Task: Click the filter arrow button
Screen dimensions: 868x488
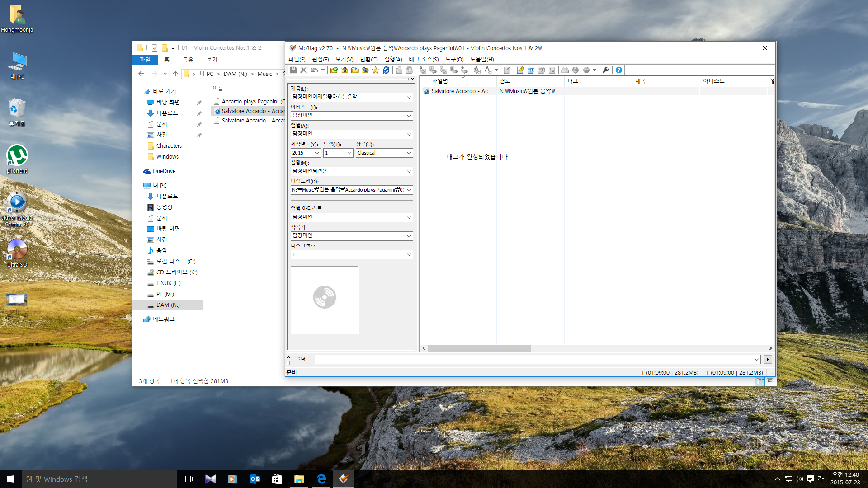Action: [x=768, y=359]
